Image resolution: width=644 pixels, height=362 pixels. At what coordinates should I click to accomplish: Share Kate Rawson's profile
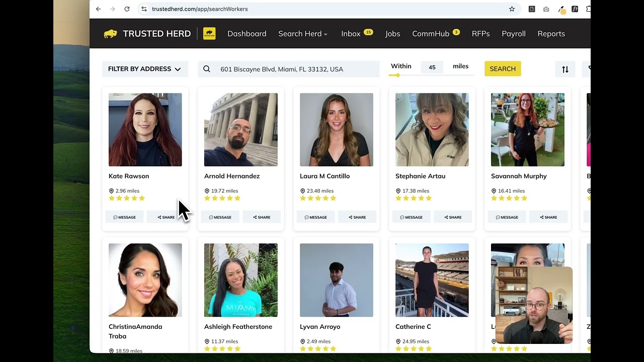[166, 217]
